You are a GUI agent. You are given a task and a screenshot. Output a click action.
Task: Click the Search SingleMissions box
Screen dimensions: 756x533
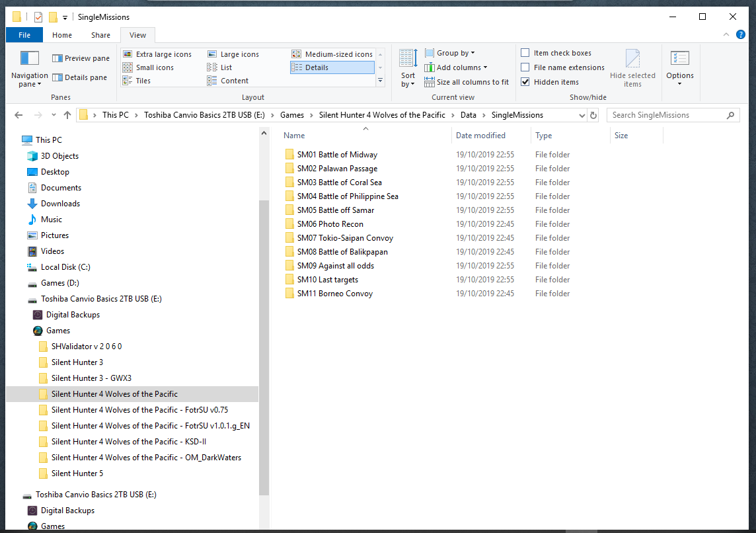673,115
